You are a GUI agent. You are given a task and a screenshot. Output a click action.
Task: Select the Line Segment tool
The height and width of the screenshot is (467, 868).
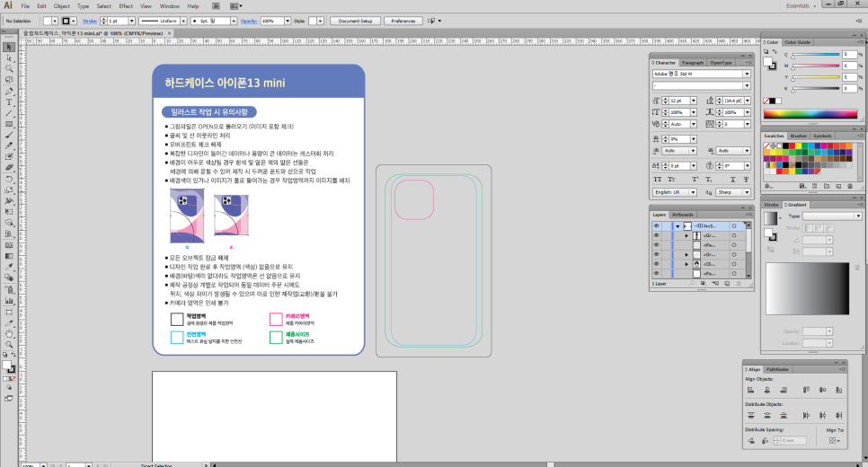(x=9, y=113)
